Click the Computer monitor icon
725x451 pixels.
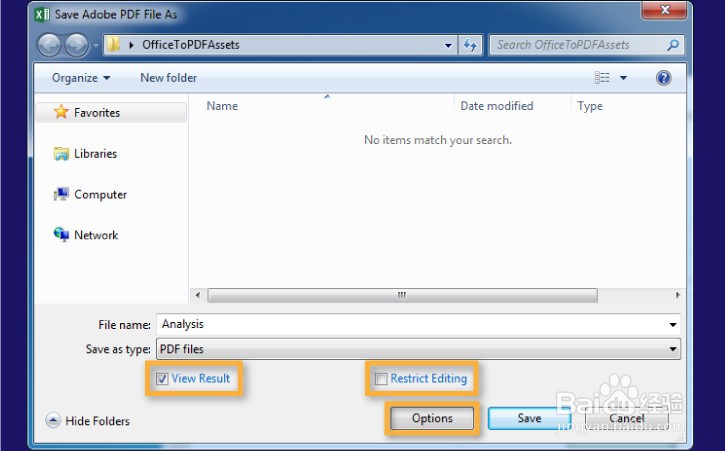(x=61, y=194)
